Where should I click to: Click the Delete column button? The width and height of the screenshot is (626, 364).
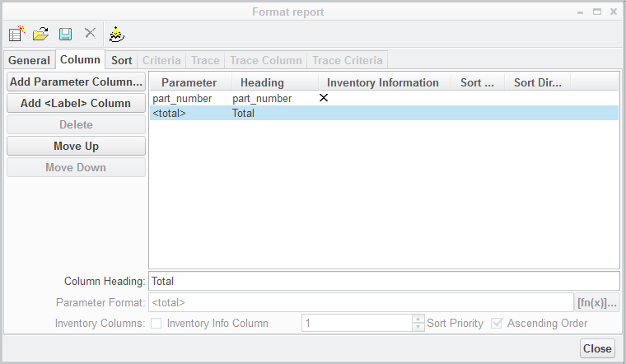click(x=76, y=125)
